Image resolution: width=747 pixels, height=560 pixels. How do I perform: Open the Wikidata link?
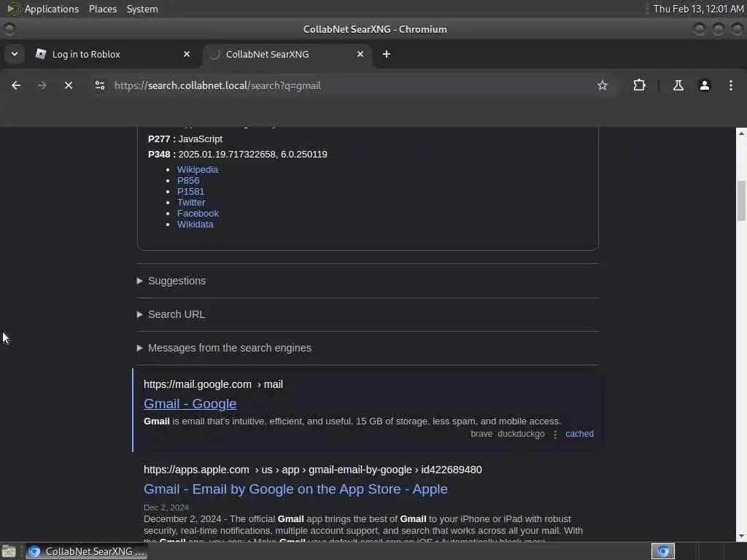coord(196,225)
